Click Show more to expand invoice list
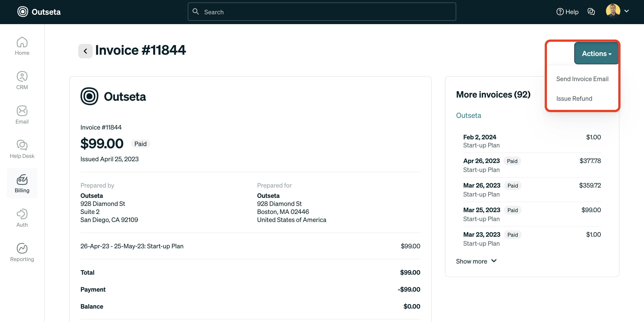 click(x=476, y=261)
